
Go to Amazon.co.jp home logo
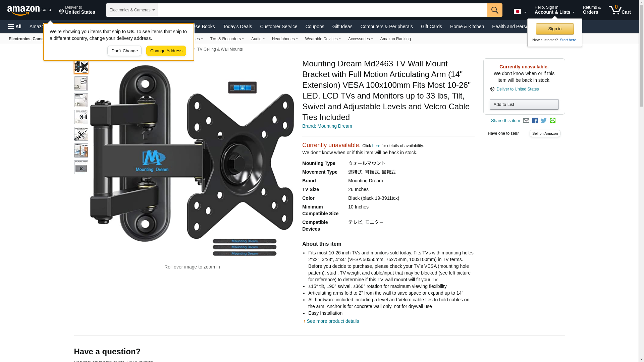coord(29,10)
